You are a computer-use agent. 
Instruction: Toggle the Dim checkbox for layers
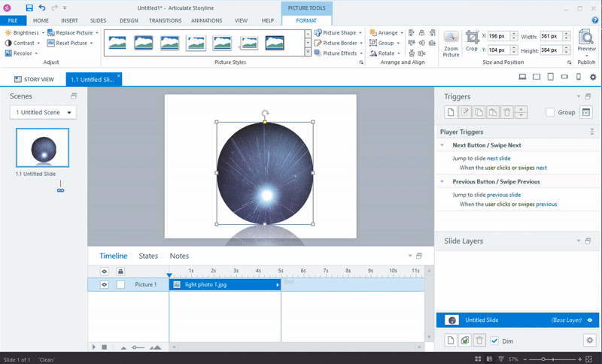tap(494, 341)
